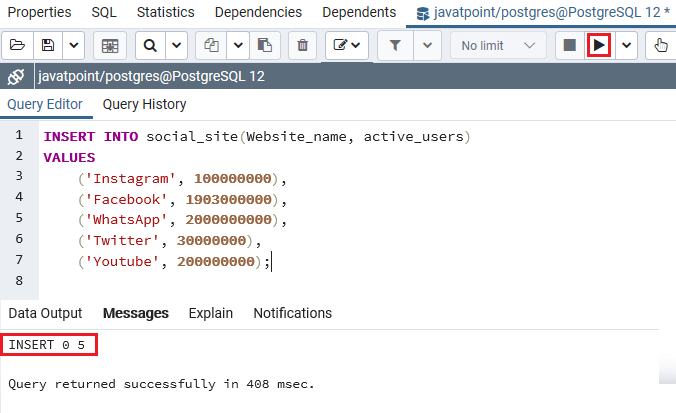This screenshot has width=676, height=413.
Task: Expand the save options dropdown arrow
Action: point(74,45)
